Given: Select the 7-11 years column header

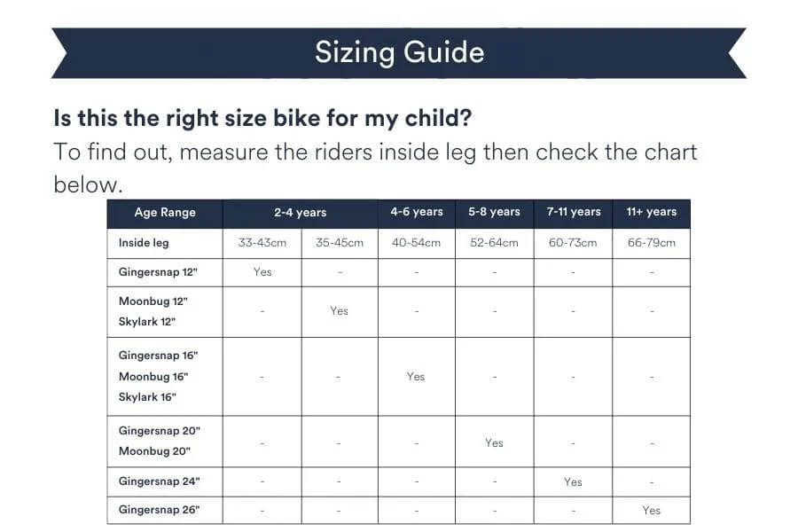Looking at the screenshot, I should click(573, 212).
